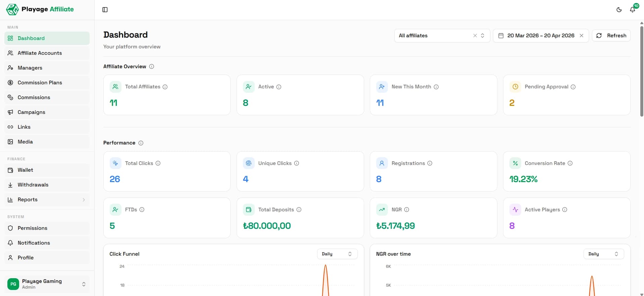Click the Total Deposits wallet icon
The image size is (644, 296).
click(x=249, y=210)
